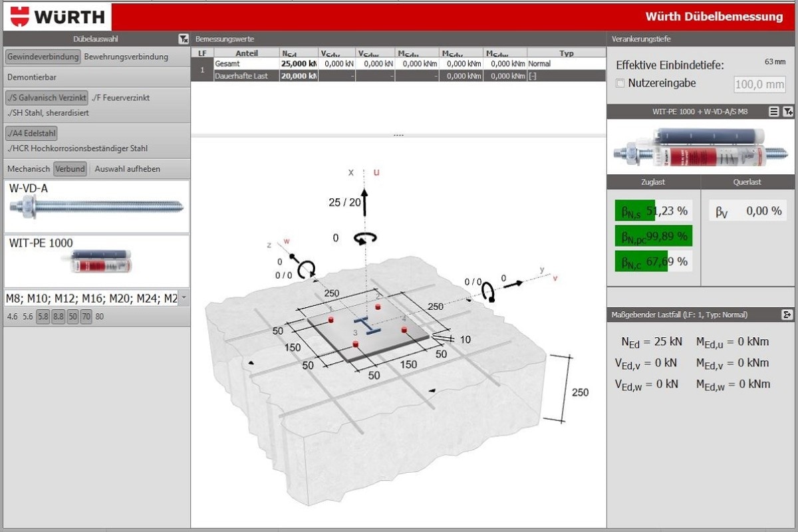The width and height of the screenshot is (798, 532).
Task: Select bending moment arrow on y axis
Action: coord(489,292)
